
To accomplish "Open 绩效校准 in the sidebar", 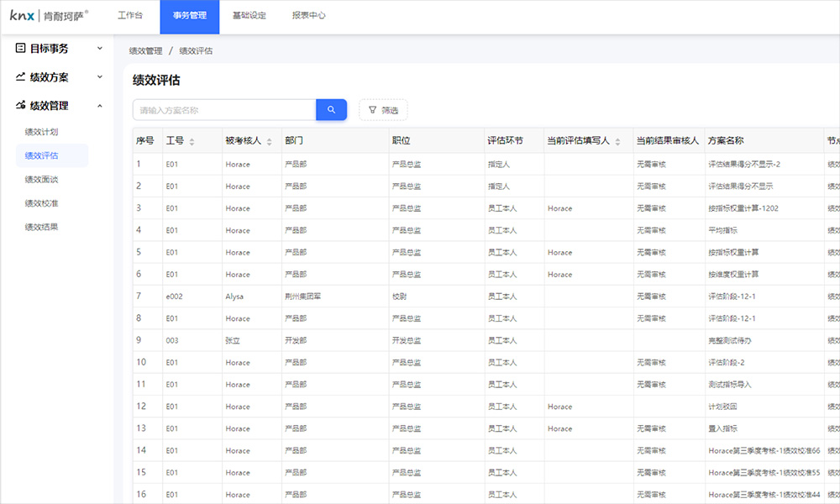I will pyautogui.click(x=41, y=203).
